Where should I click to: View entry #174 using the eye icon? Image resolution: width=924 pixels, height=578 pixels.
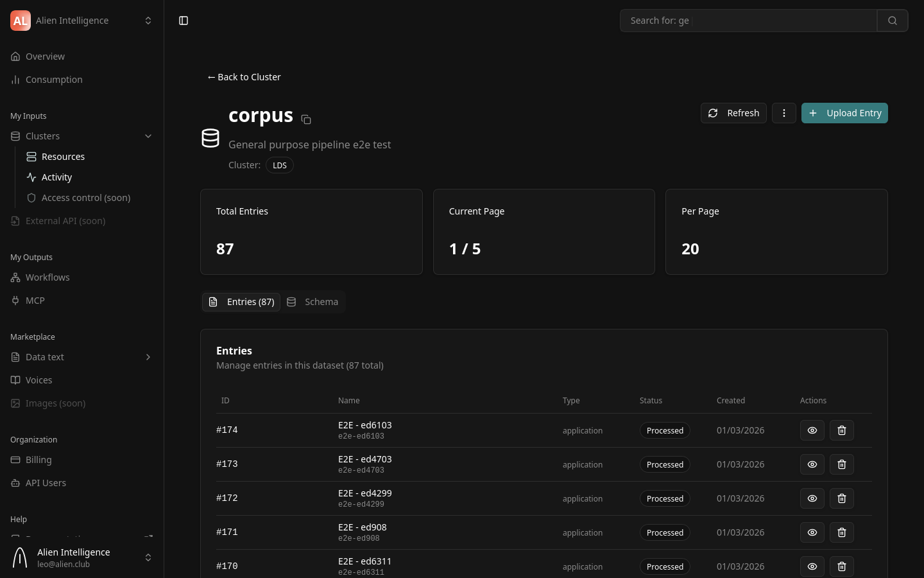tap(812, 430)
